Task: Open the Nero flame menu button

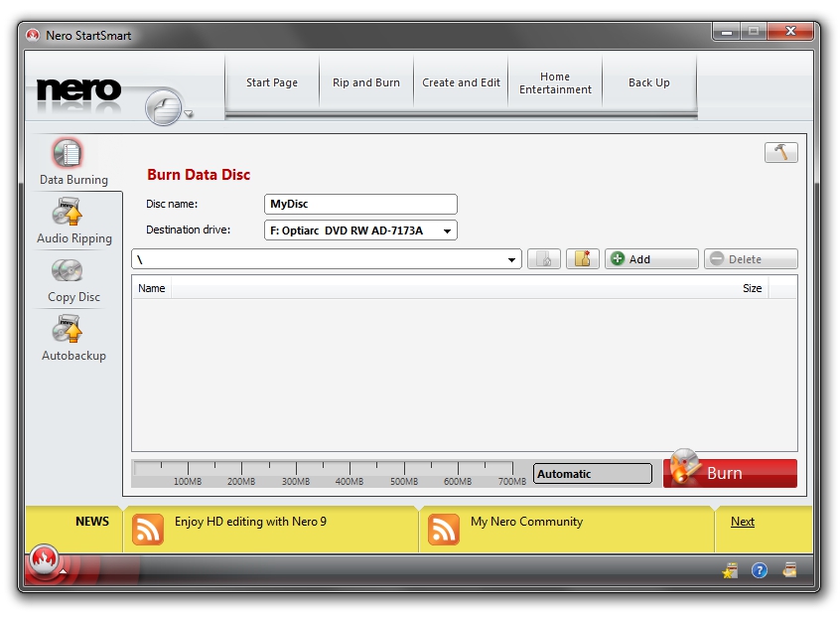Action: point(45,559)
